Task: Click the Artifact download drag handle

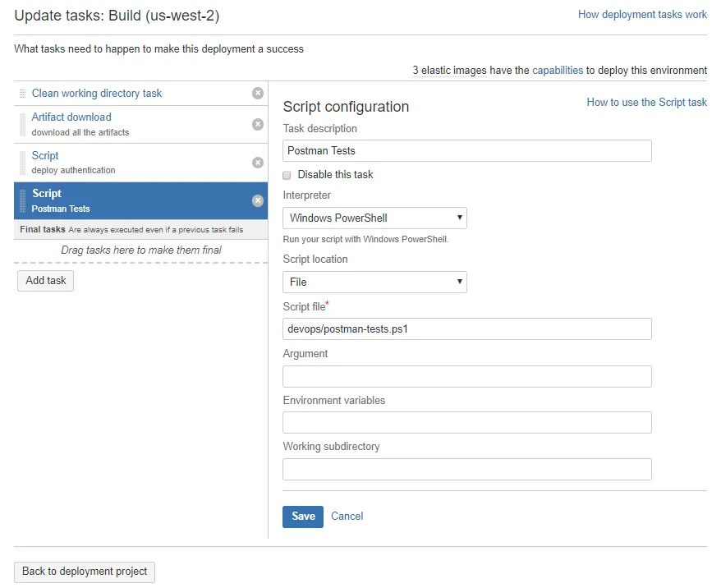Action: pos(22,125)
